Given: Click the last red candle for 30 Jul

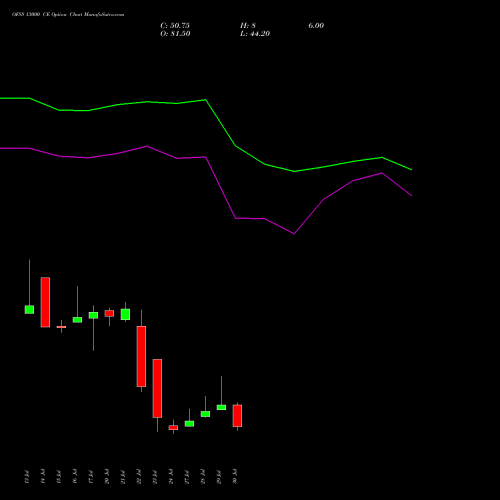Looking at the screenshot, I should point(237,416).
